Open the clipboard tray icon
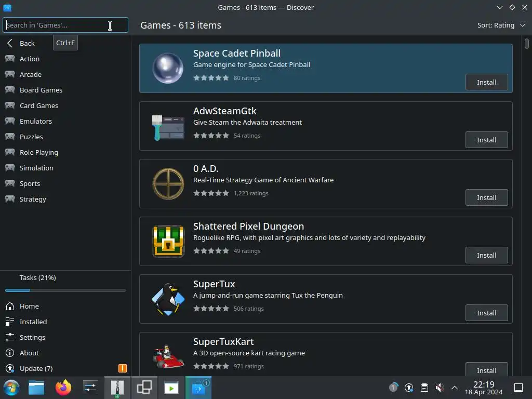This screenshot has height=399, width=532. click(424, 388)
